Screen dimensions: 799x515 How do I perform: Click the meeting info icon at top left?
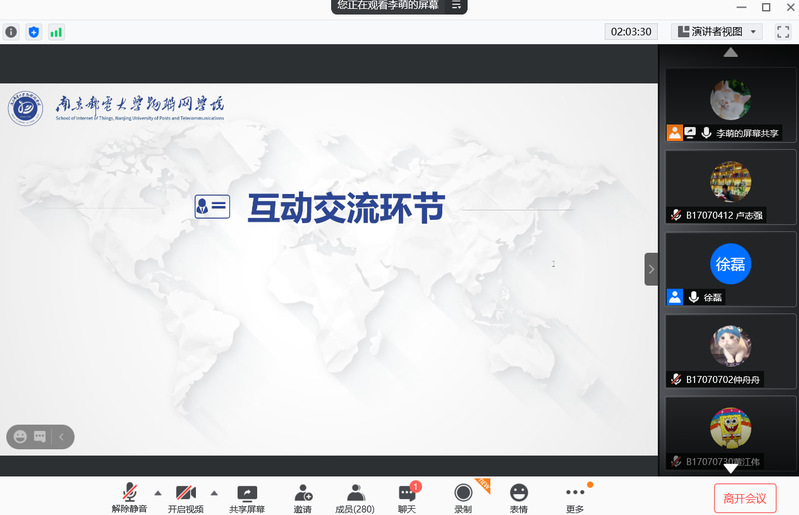[12, 32]
